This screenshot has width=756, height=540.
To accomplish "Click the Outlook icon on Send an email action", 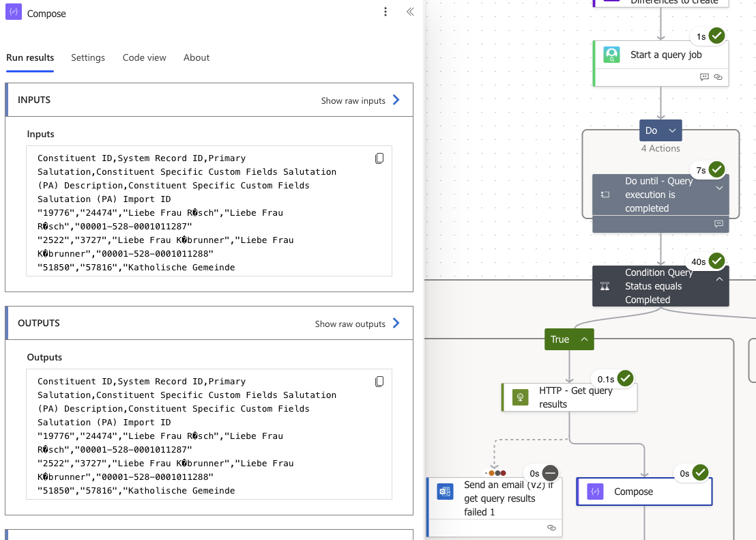I will (444, 491).
